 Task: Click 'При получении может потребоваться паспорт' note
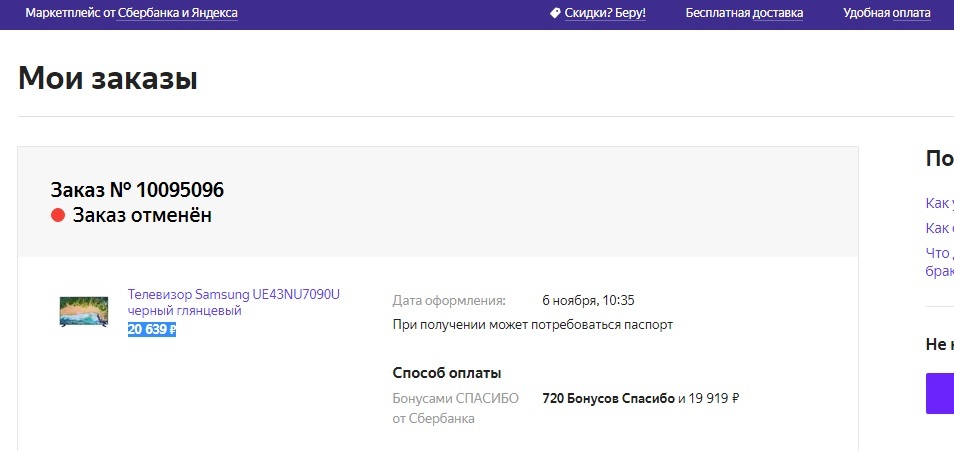[x=533, y=325]
